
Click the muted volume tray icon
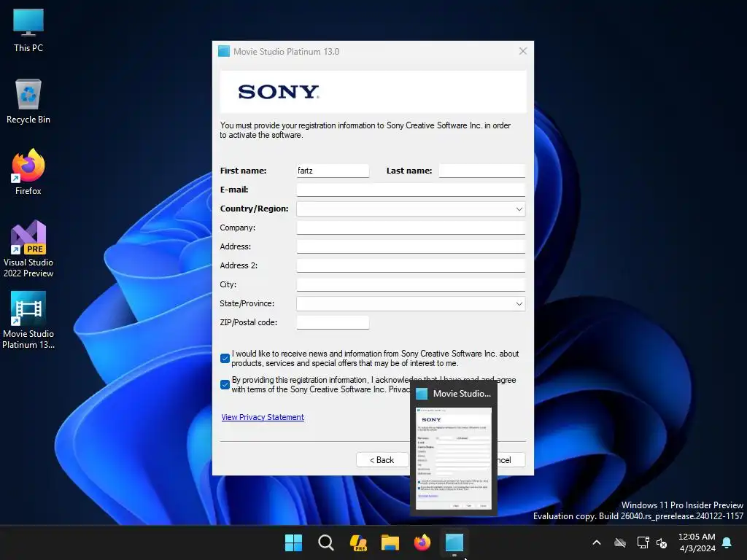662,542
